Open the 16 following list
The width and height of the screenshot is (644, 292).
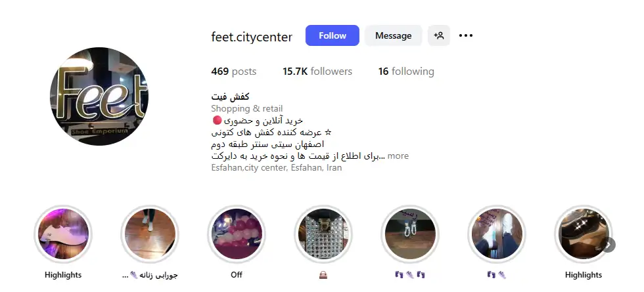406,72
